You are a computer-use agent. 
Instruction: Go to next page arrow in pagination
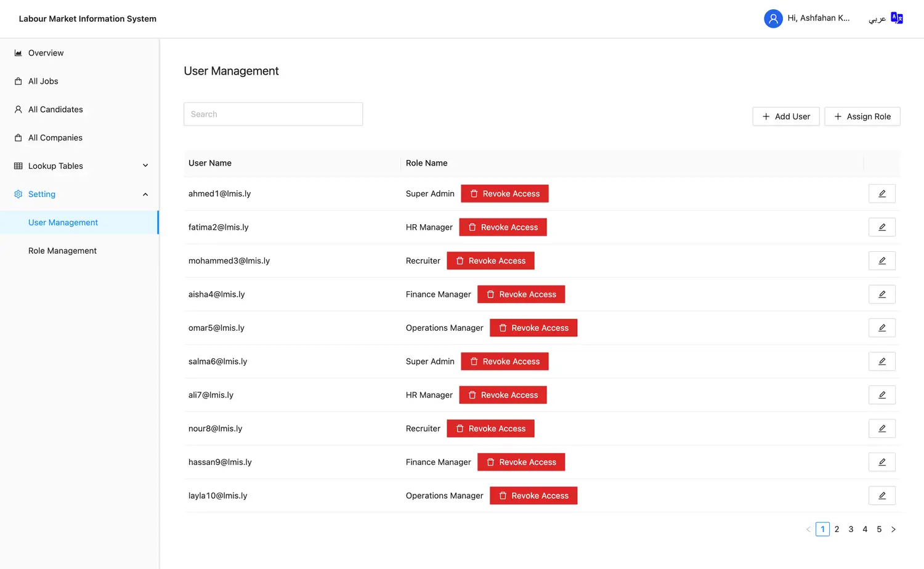[893, 530]
